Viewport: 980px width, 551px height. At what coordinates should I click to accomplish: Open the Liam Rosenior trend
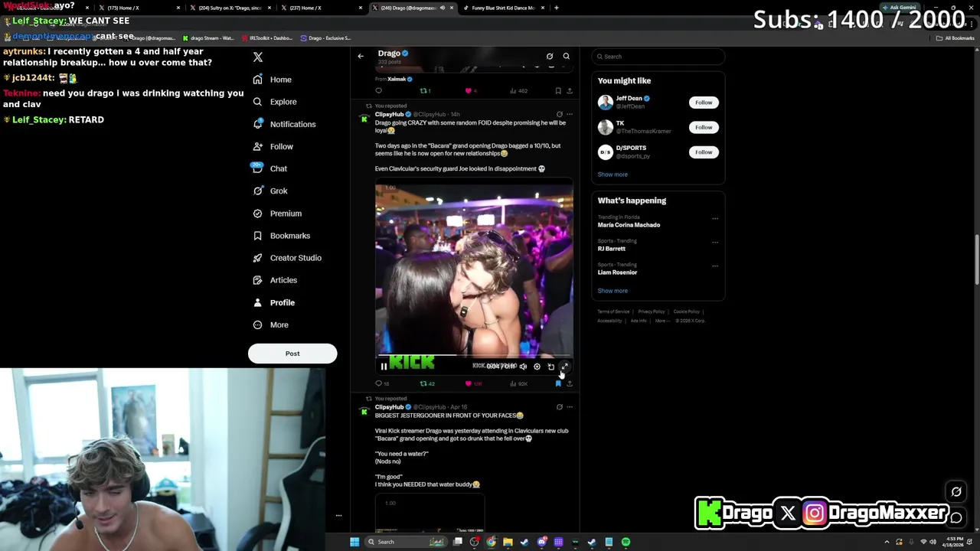617,272
